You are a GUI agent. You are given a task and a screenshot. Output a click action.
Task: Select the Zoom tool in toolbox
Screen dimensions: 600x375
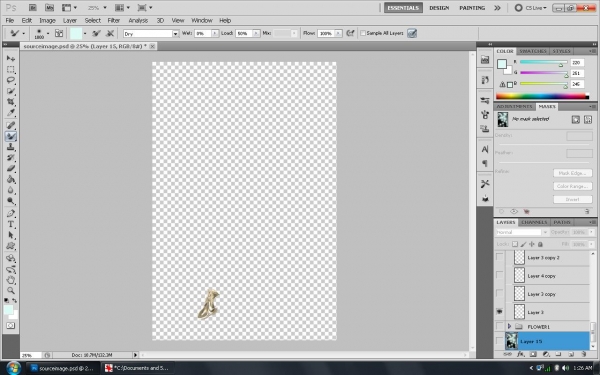coord(11,290)
